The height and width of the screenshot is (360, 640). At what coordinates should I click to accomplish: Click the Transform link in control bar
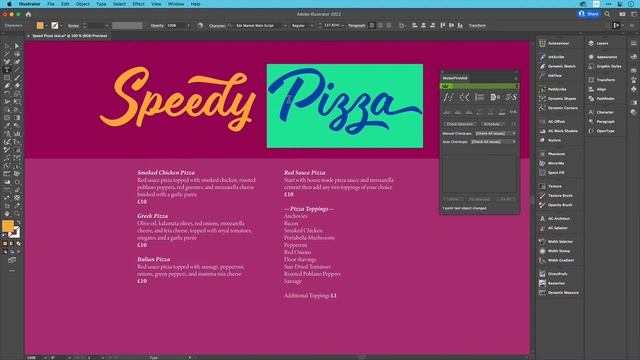pos(477,25)
